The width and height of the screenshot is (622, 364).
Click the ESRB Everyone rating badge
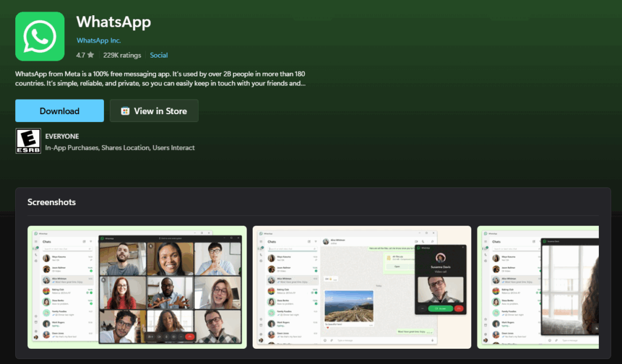point(28,141)
